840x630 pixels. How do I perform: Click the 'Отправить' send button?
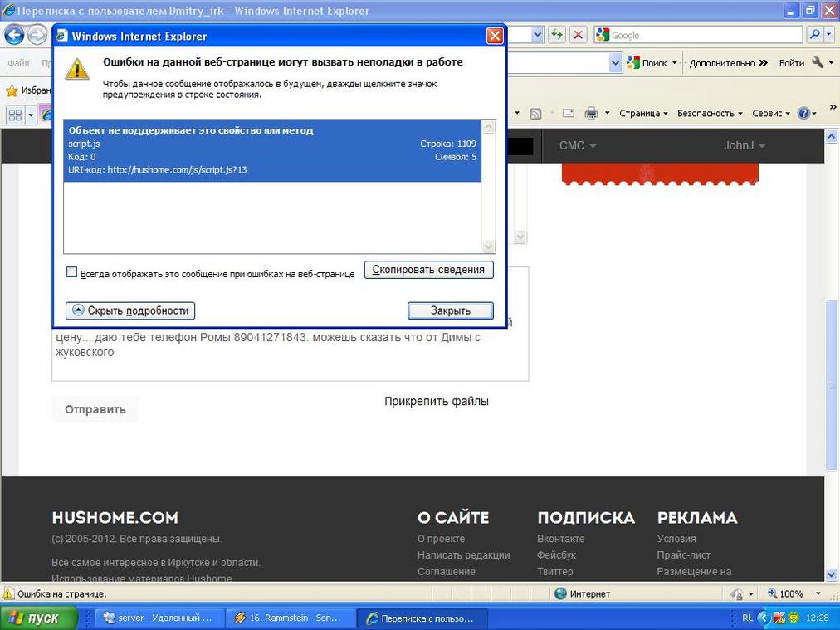point(95,409)
